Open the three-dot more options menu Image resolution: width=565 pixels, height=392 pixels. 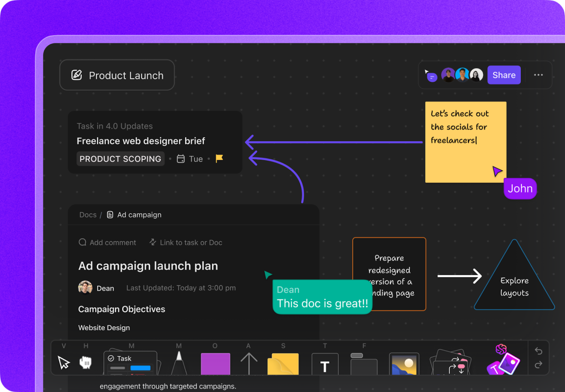[539, 75]
